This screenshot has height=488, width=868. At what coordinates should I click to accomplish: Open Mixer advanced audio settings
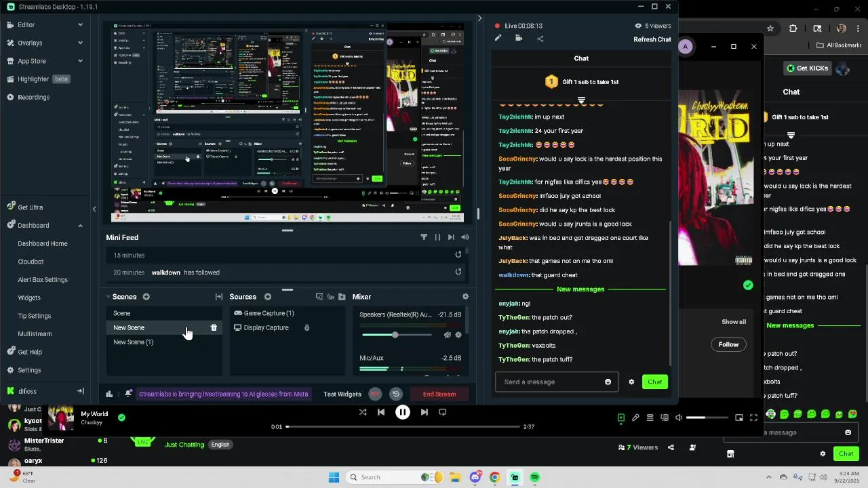pyautogui.click(x=465, y=297)
